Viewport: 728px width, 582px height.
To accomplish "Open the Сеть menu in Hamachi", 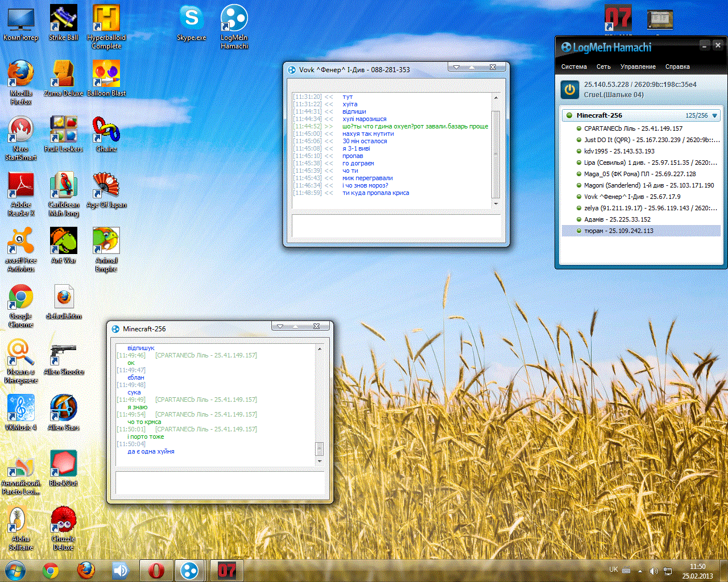I will click(x=603, y=66).
